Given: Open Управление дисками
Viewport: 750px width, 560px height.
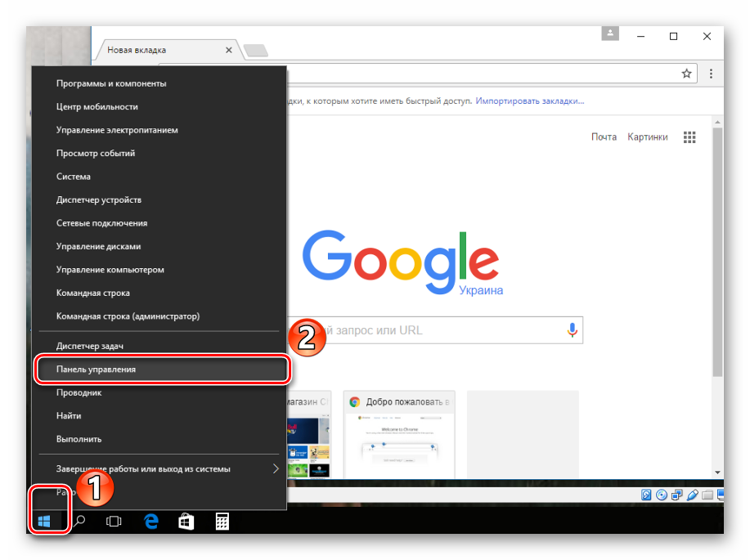Looking at the screenshot, I should coord(159,246).
